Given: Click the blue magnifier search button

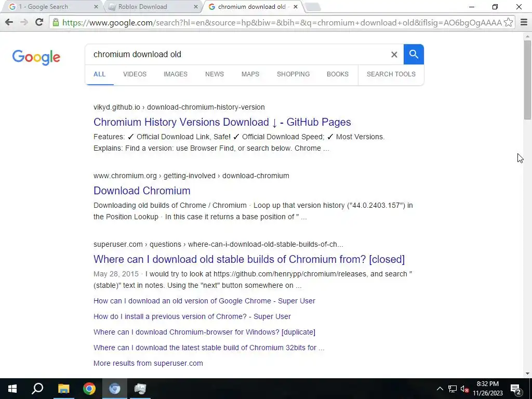Looking at the screenshot, I should pos(414,54).
